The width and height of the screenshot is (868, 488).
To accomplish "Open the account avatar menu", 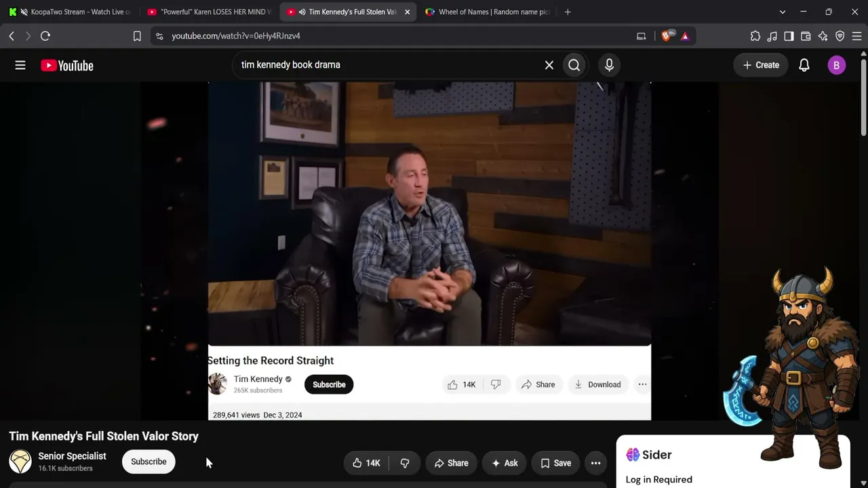I will pos(836,65).
